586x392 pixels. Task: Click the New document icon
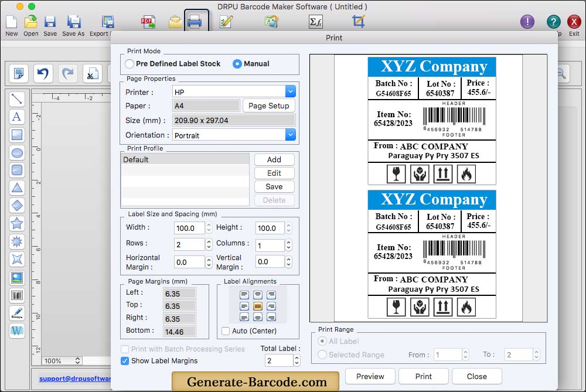[11, 22]
